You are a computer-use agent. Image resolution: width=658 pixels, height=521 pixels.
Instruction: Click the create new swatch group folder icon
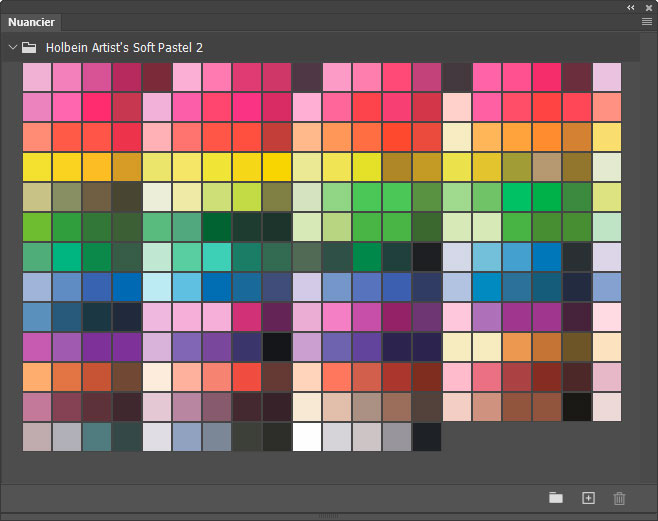[x=556, y=498]
